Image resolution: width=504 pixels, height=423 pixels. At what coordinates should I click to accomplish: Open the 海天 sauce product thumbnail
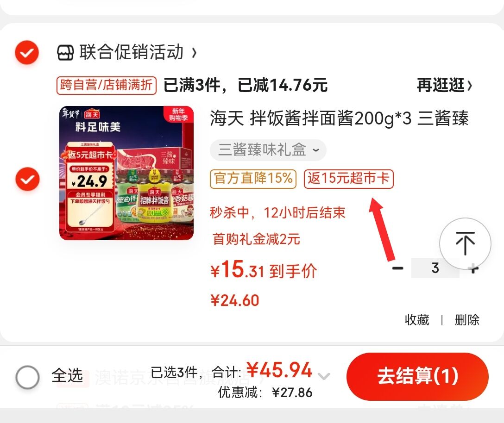(x=126, y=173)
